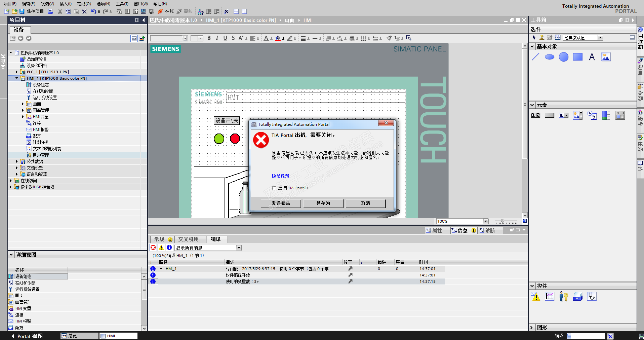Image resolution: width=644 pixels, height=340 pixels.
Task: Click the Italic formatting icon
Action: [x=217, y=38]
